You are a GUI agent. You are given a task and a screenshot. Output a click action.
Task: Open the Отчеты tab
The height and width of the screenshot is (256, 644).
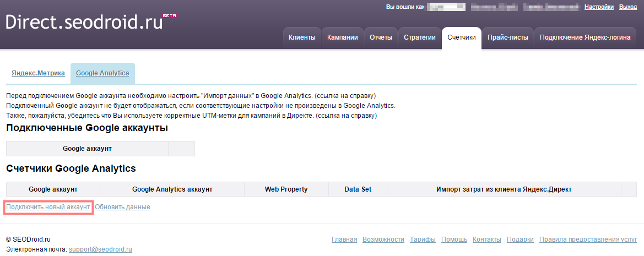(381, 37)
